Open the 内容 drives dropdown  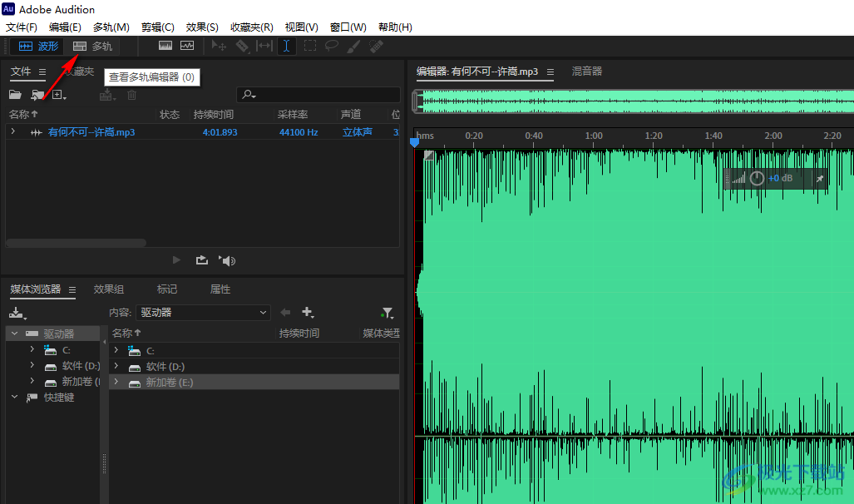[203, 312]
